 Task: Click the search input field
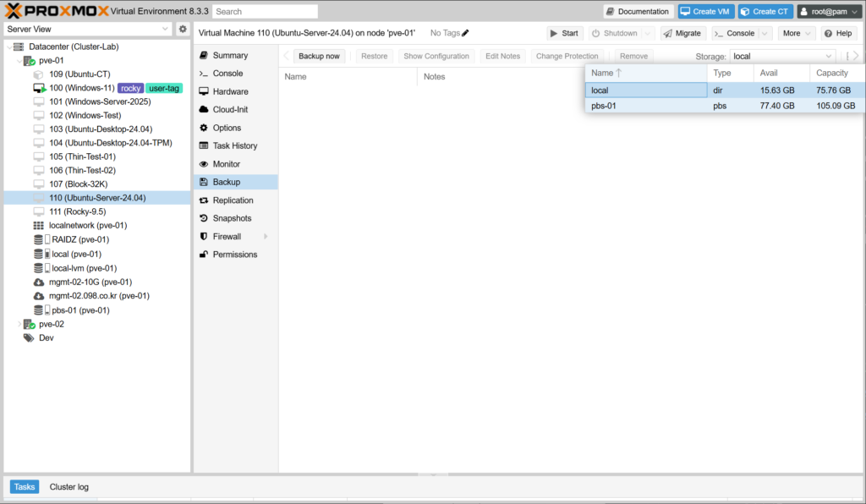point(265,12)
